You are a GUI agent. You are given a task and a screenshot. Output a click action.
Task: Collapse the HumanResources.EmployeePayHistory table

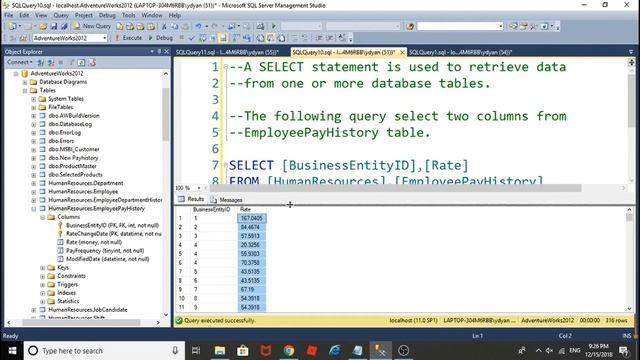[34, 209]
